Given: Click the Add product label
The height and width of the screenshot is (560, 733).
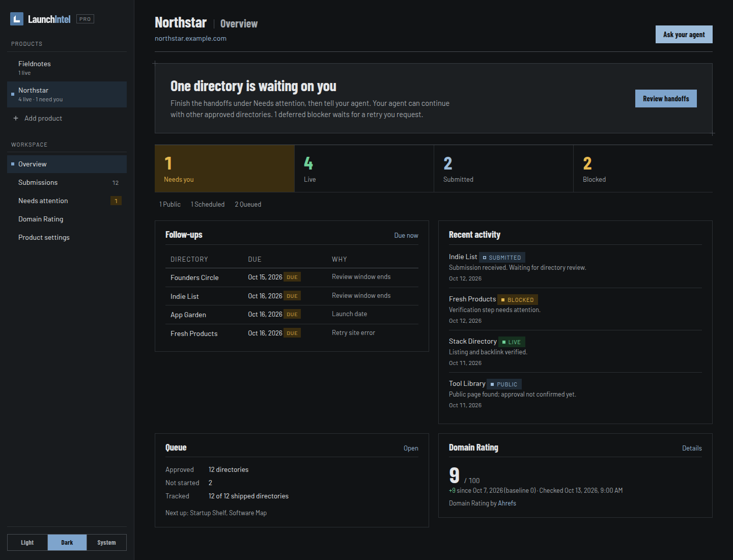Looking at the screenshot, I should [43, 118].
